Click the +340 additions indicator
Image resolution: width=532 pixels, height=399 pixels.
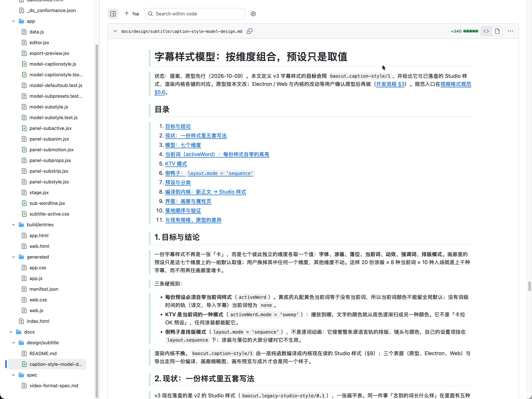pyautogui.click(x=456, y=31)
